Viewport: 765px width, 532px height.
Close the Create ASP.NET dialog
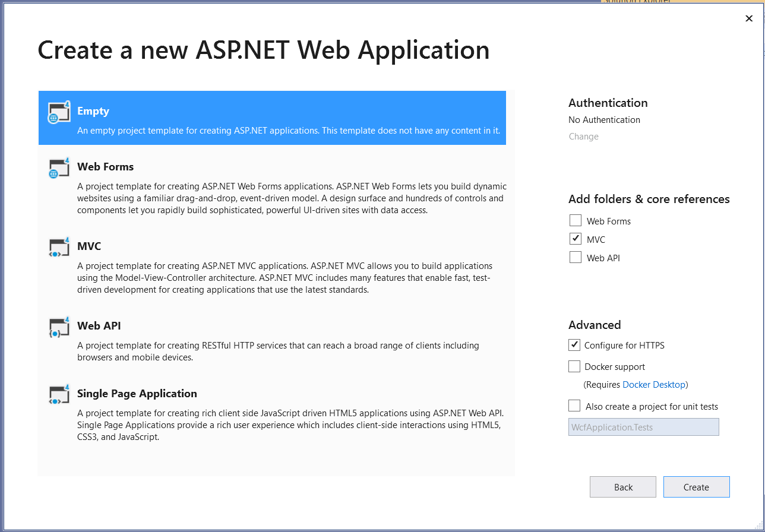click(x=749, y=18)
